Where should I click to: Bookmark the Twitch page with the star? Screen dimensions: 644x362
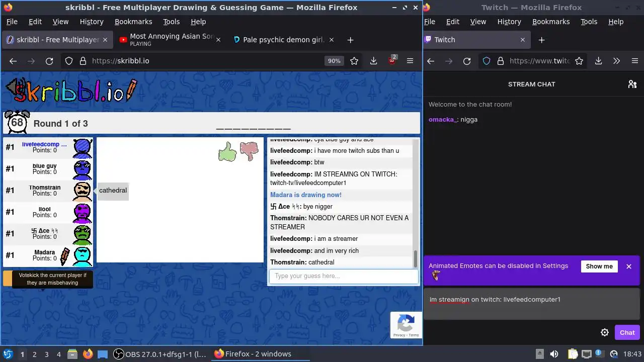coord(579,61)
